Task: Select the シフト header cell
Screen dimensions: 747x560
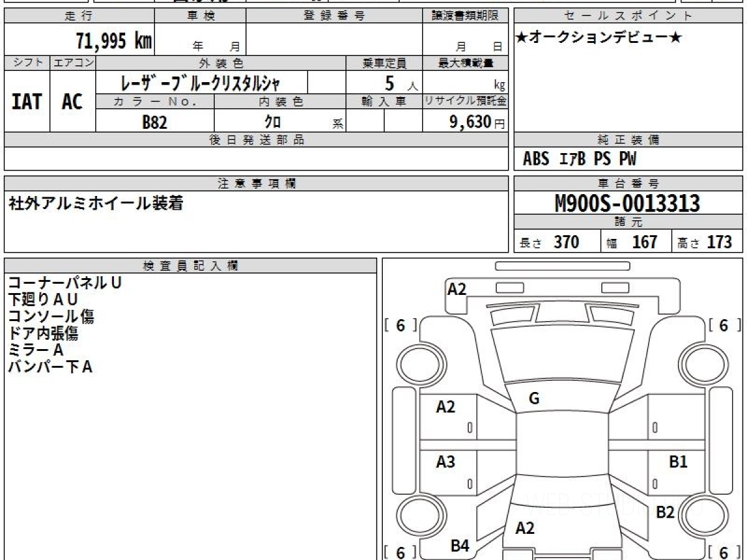Action: 27,63
